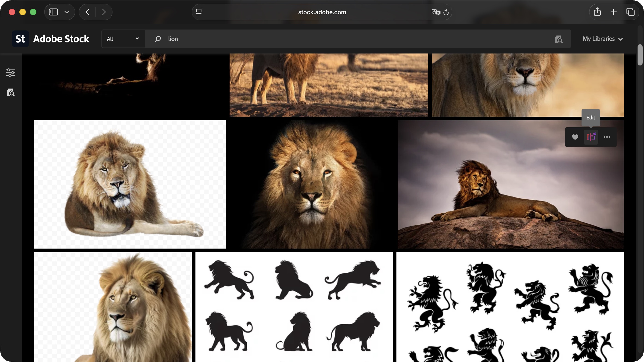Click the Edit icon on hovered image
Screen dimensions: 644x362
click(x=591, y=137)
